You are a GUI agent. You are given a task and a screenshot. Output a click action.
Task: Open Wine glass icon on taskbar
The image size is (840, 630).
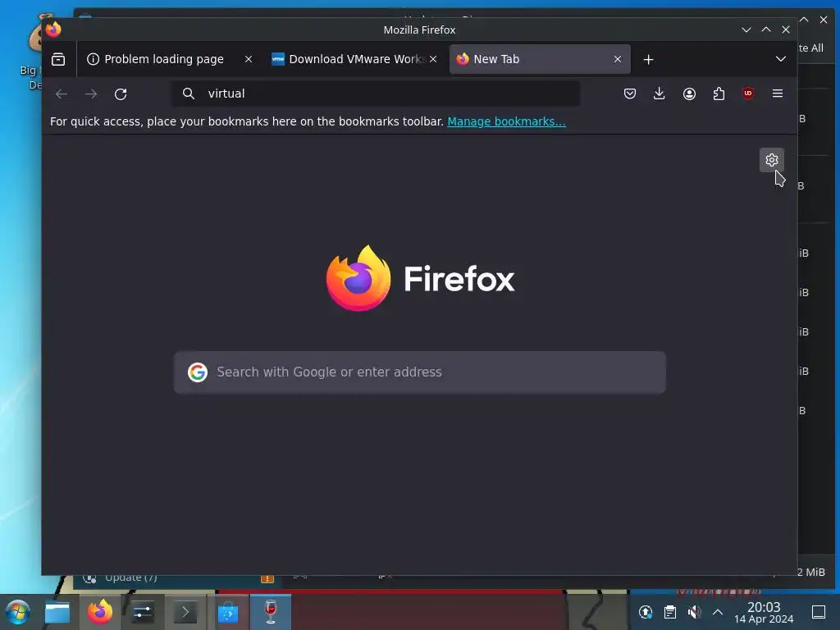coord(271,612)
